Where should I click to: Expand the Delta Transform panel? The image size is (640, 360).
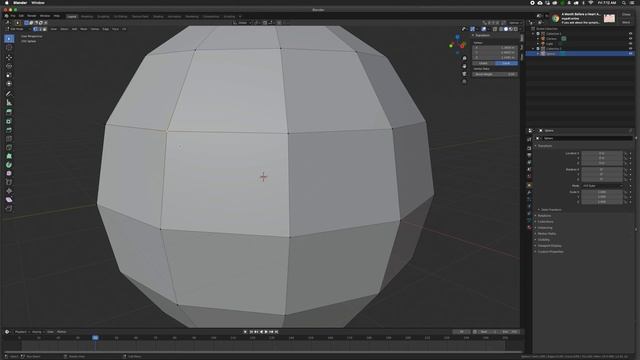click(551, 210)
